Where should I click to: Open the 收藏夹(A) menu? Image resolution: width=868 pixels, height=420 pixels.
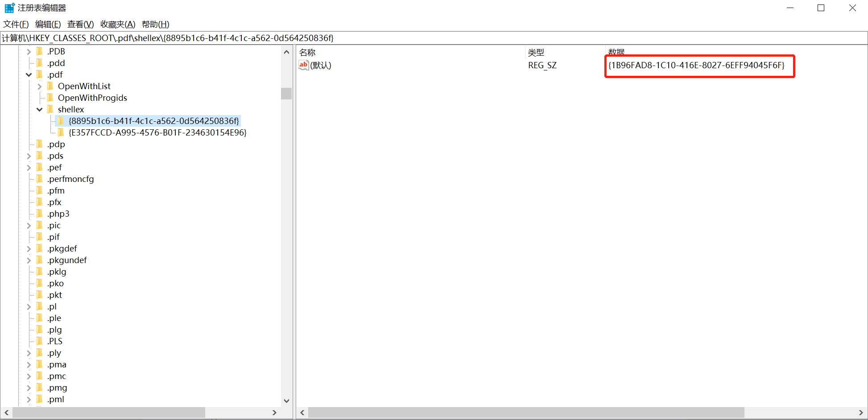click(117, 24)
